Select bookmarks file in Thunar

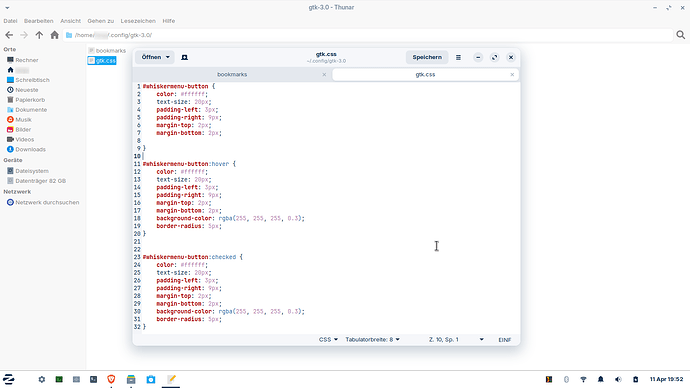[107, 51]
